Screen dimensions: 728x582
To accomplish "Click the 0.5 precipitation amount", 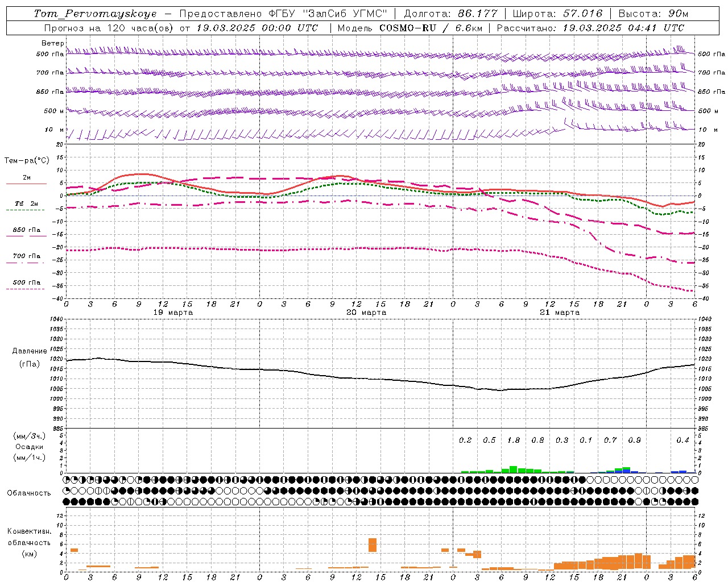I will (x=489, y=440).
